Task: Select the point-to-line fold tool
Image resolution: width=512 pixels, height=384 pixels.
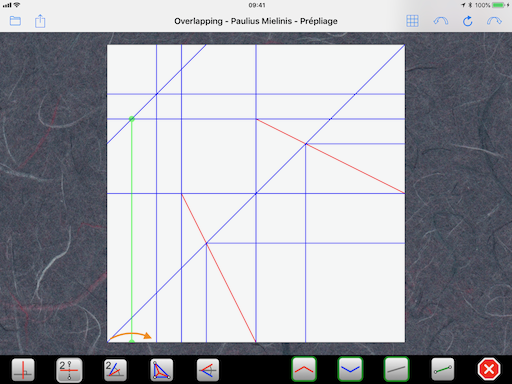Action: click(x=208, y=369)
